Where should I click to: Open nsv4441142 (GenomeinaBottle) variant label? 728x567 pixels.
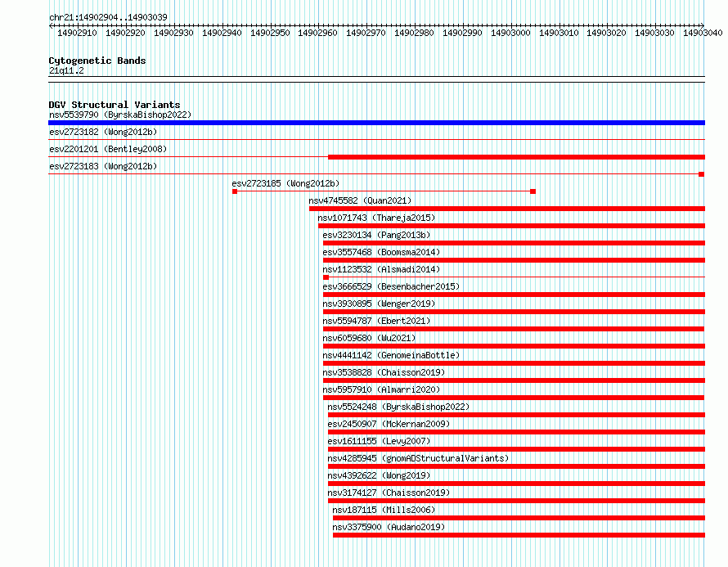[x=391, y=355]
